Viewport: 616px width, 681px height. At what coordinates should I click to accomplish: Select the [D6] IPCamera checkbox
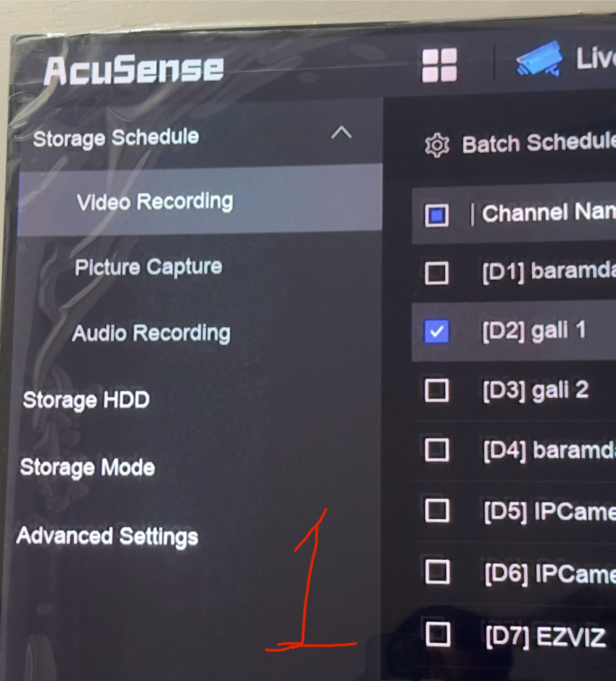coord(438,572)
